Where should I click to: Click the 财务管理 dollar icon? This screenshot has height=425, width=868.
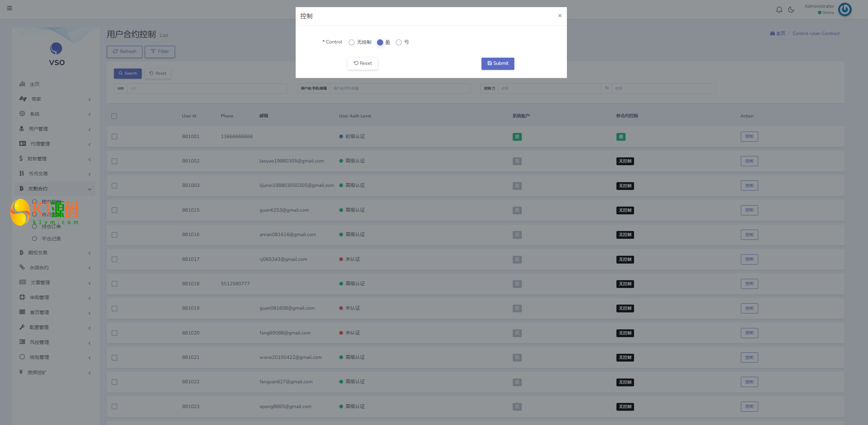click(x=21, y=158)
